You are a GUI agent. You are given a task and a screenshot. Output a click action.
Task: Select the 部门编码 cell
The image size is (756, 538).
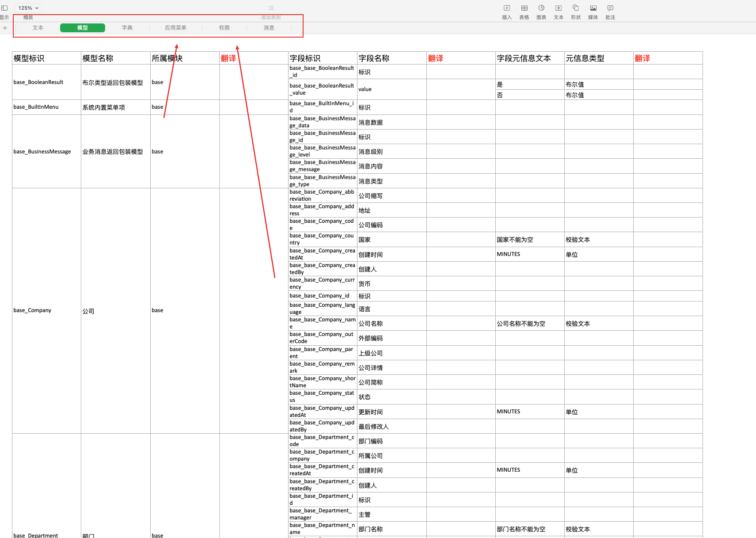point(392,441)
